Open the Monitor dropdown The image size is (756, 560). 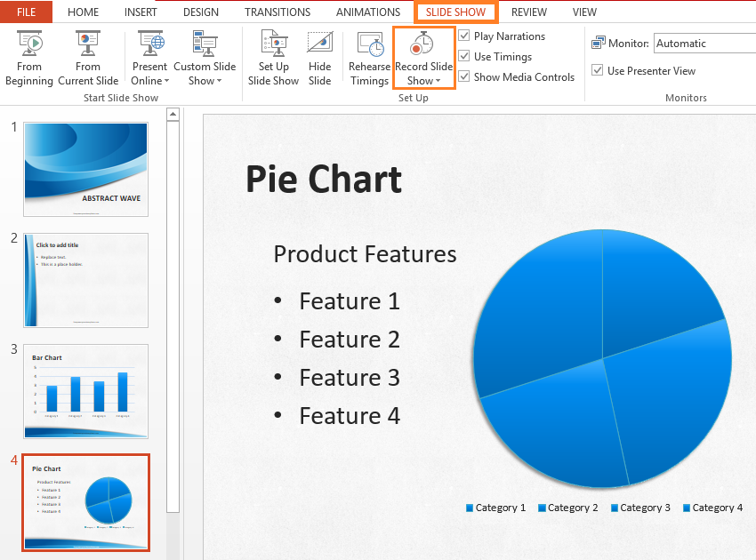click(x=703, y=43)
